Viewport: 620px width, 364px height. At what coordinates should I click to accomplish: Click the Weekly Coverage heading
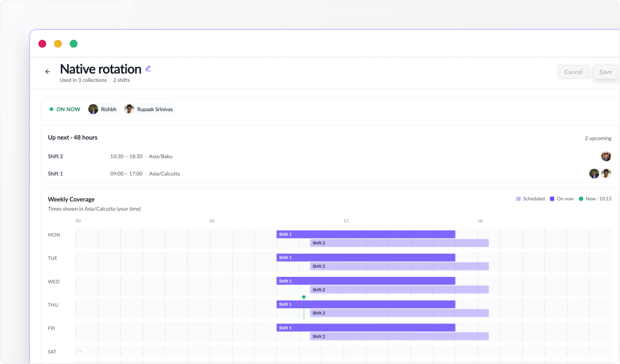(71, 199)
